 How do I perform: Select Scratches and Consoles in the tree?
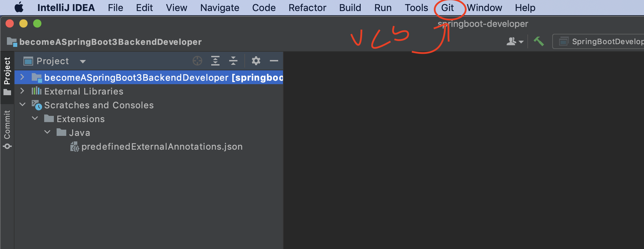click(99, 105)
